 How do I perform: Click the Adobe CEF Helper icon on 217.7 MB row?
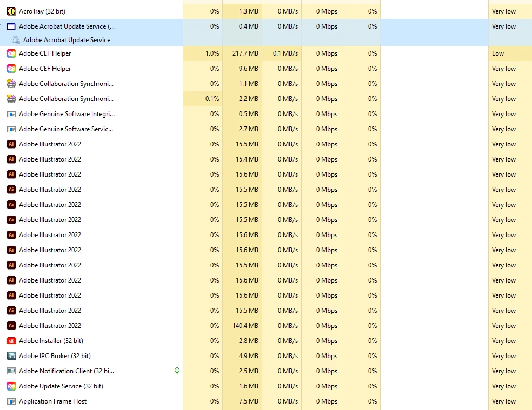pos(11,53)
